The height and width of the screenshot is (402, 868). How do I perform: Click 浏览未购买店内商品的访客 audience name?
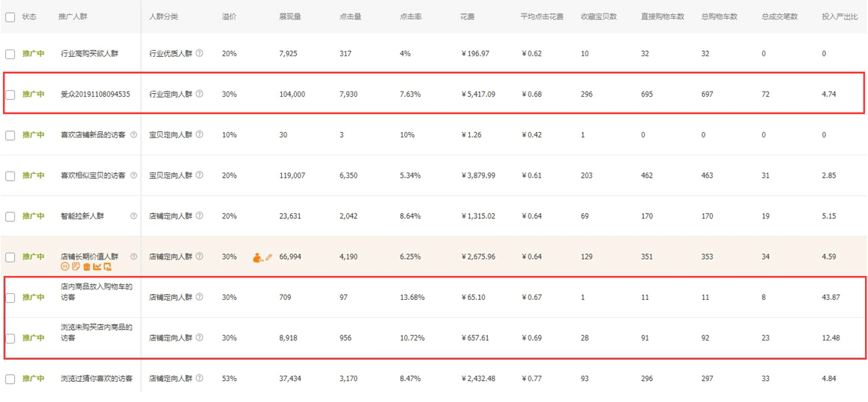(96, 332)
